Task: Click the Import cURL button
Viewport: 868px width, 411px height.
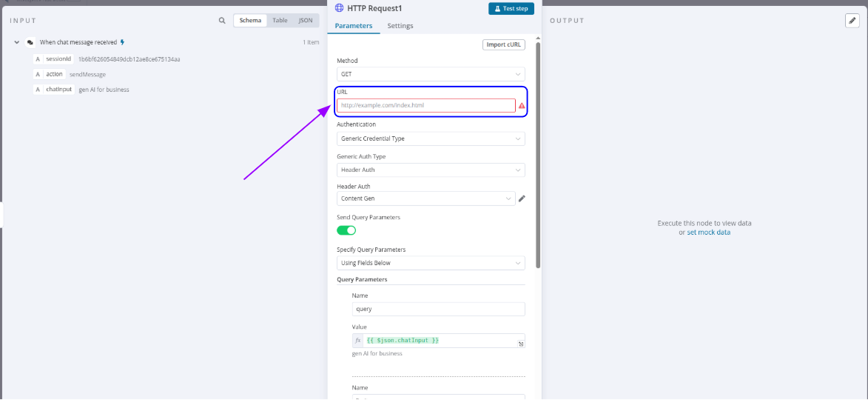Action: pyautogui.click(x=504, y=45)
